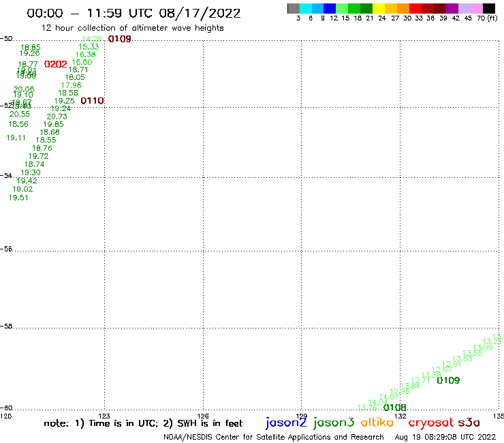504x443 pixels.
Task: Click the red 'cryosat' legend label
Action: 431,423
